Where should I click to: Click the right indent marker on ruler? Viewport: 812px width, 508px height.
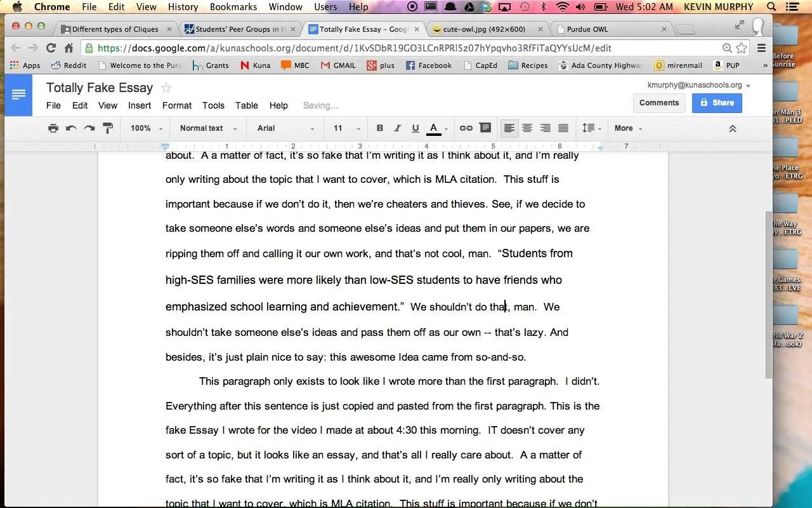tap(600, 147)
